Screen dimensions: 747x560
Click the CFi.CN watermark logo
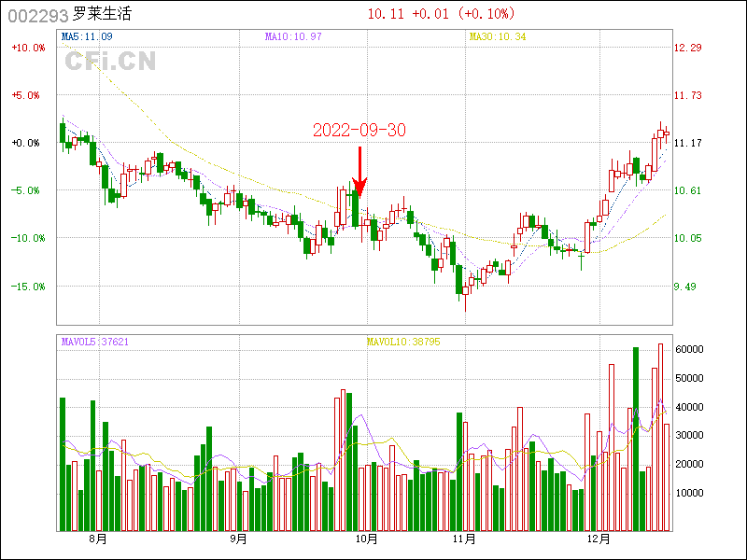tap(110, 62)
